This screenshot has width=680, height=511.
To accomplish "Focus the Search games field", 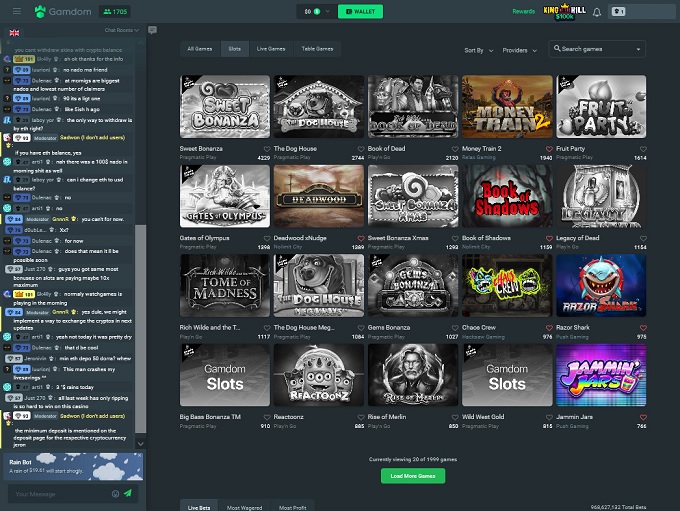I will (x=597, y=49).
